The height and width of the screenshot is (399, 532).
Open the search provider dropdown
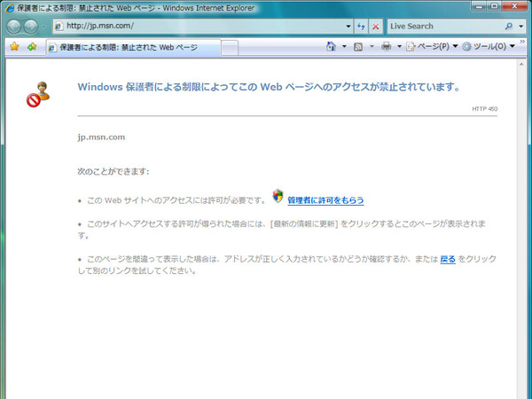coord(520,26)
